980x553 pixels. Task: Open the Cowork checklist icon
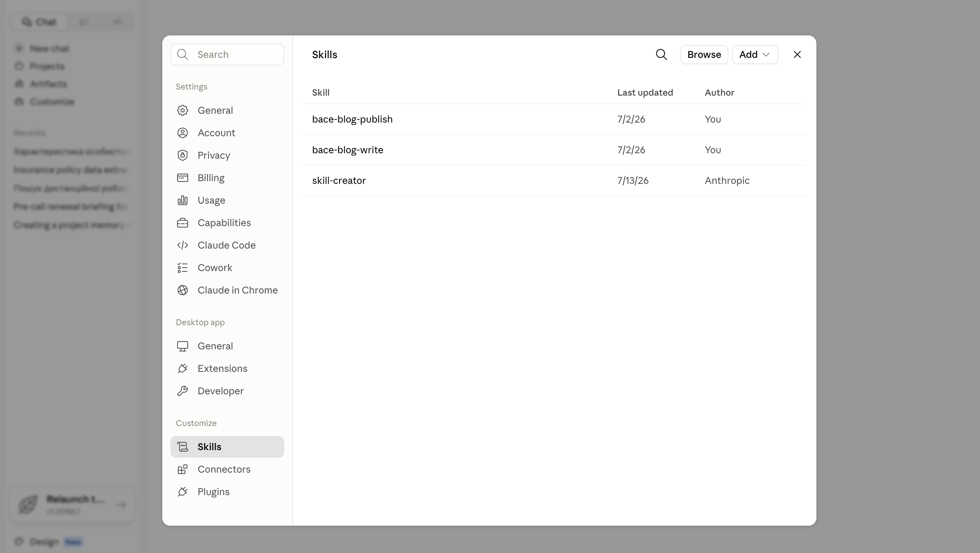pyautogui.click(x=183, y=268)
